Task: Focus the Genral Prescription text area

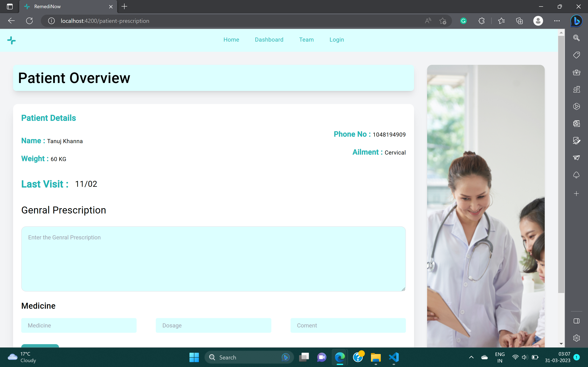Action: [213, 259]
